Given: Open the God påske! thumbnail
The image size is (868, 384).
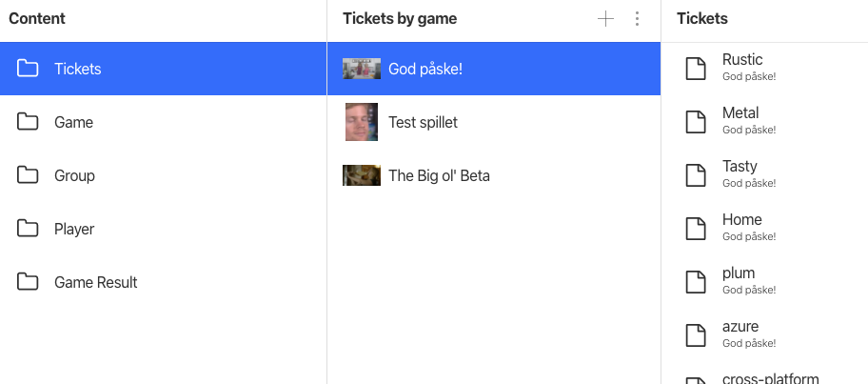Looking at the screenshot, I should click(x=362, y=69).
